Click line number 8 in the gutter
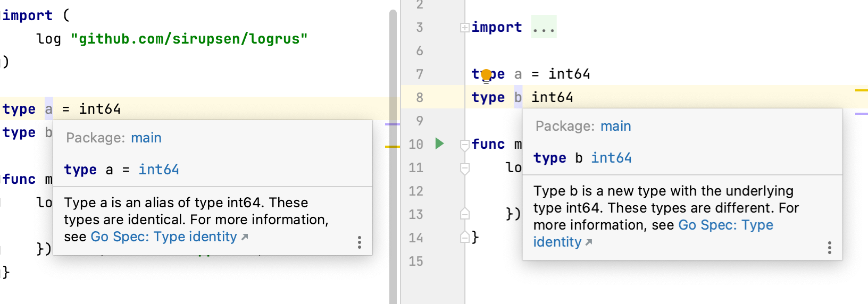 (420, 97)
